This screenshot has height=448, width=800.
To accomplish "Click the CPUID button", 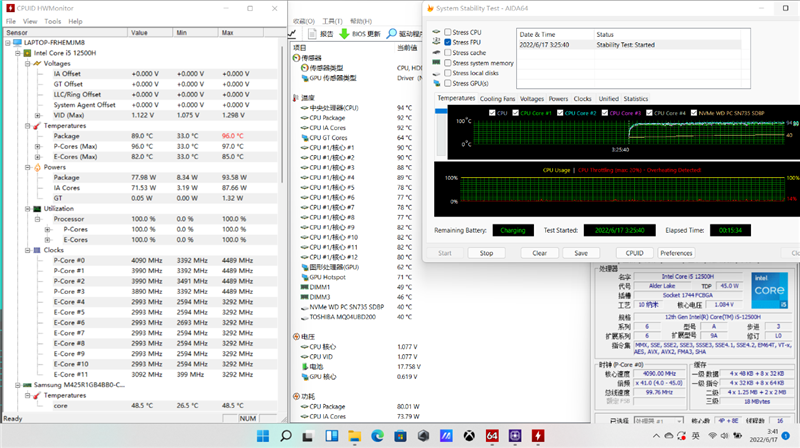I will coord(634,253).
